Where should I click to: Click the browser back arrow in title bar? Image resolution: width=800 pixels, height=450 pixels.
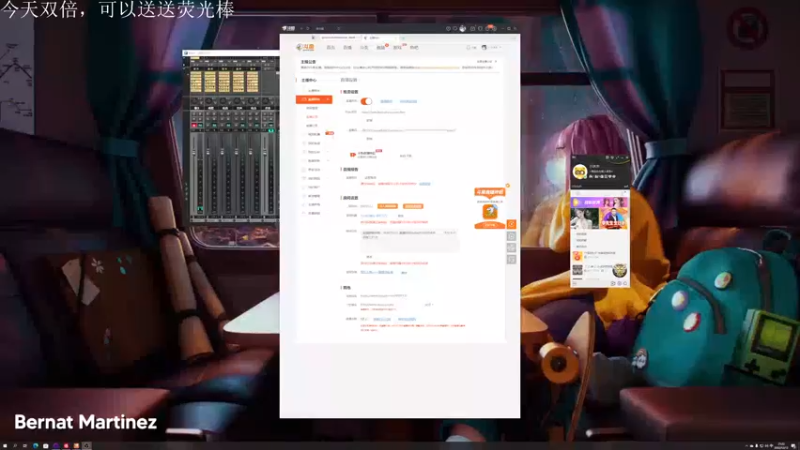[301, 29]
